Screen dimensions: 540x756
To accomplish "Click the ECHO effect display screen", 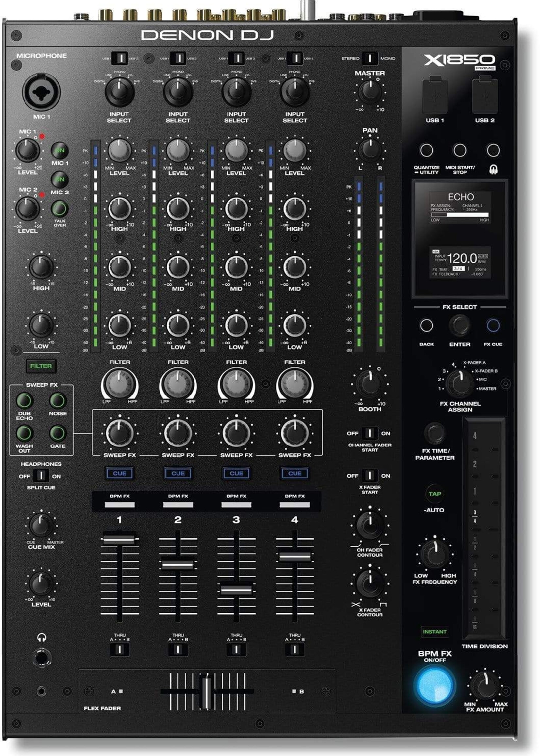I will 460,238.
